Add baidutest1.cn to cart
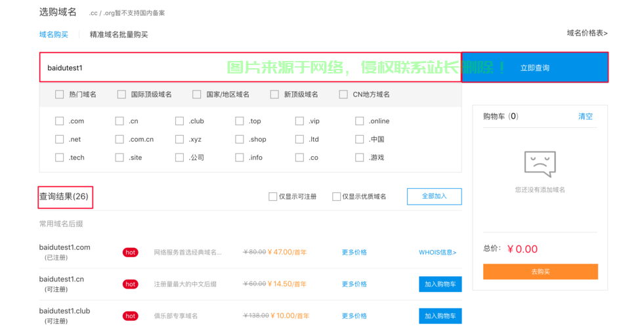Viewport: 644px width, 328px height. coord(440,284)
